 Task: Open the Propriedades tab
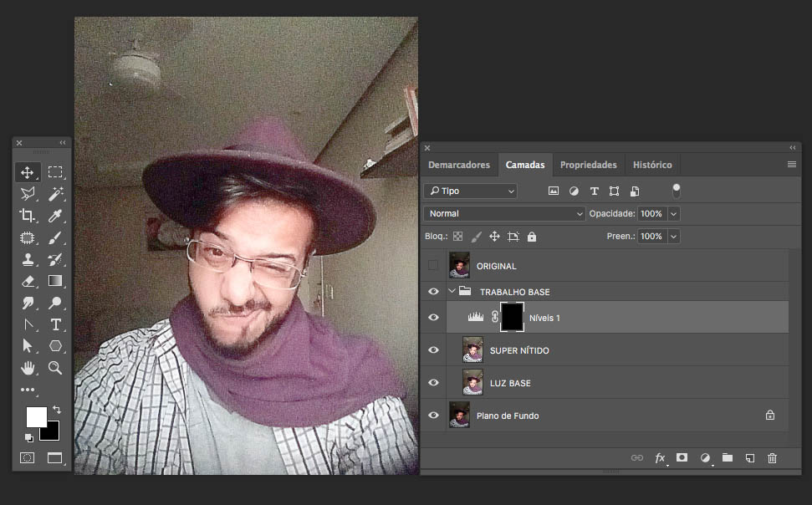[589, 165]
